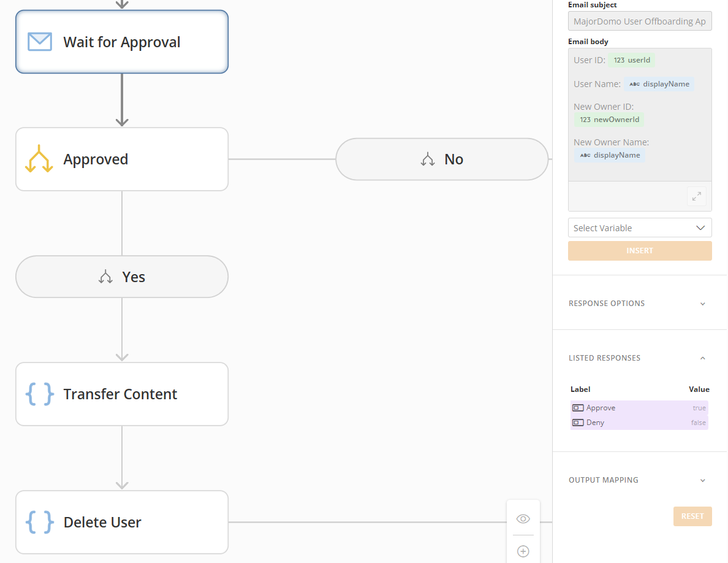728x563 pixels.
Task: Click the Insert button
Action: pos(639,251)
